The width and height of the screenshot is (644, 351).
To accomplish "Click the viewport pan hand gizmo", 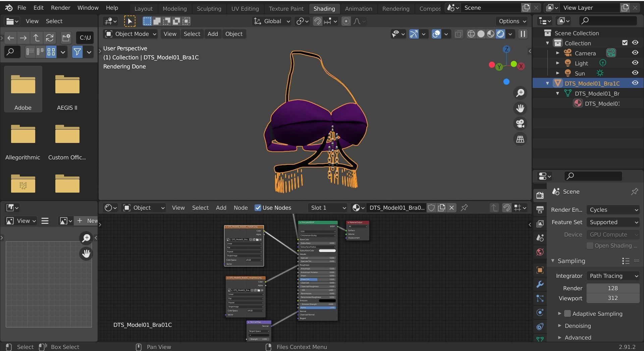I will [520, 108].
